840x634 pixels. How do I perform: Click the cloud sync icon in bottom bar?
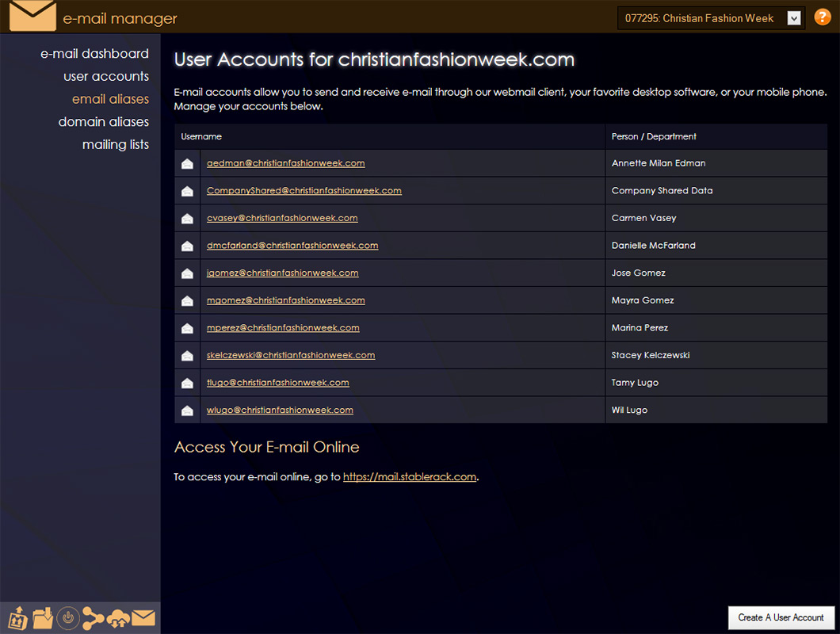118,617
